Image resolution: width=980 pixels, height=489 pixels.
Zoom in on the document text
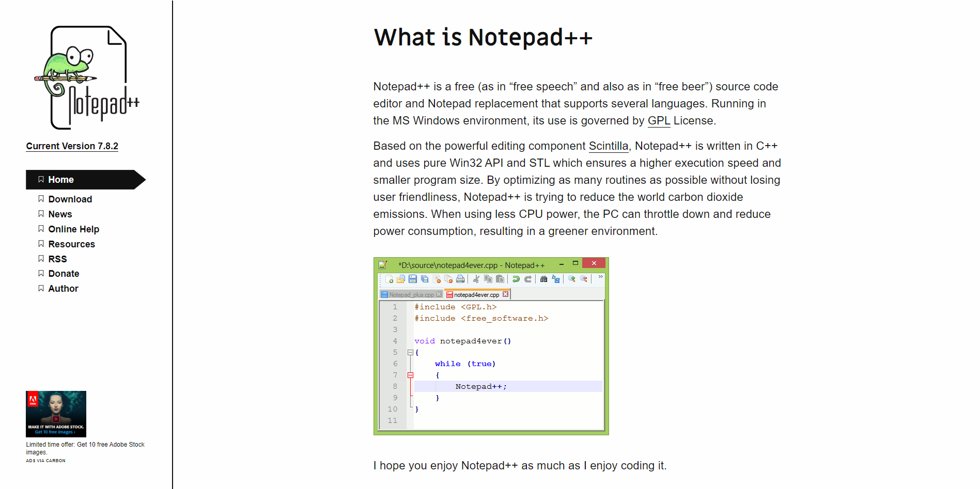coord(572,279)
